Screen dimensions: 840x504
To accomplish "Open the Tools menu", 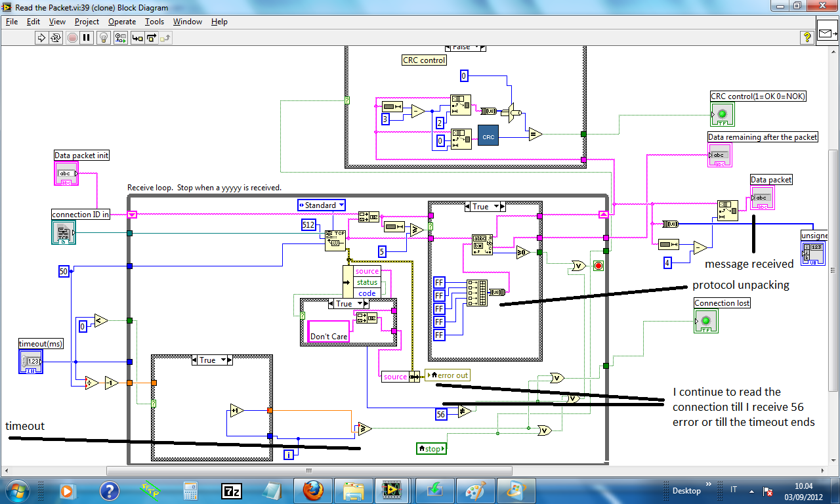I will click(155, 22).
